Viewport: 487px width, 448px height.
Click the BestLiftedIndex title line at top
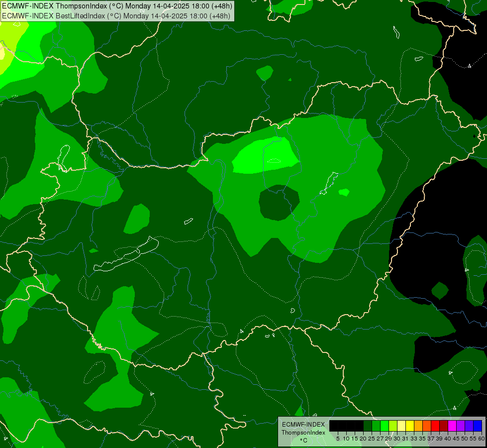point(116,16)
